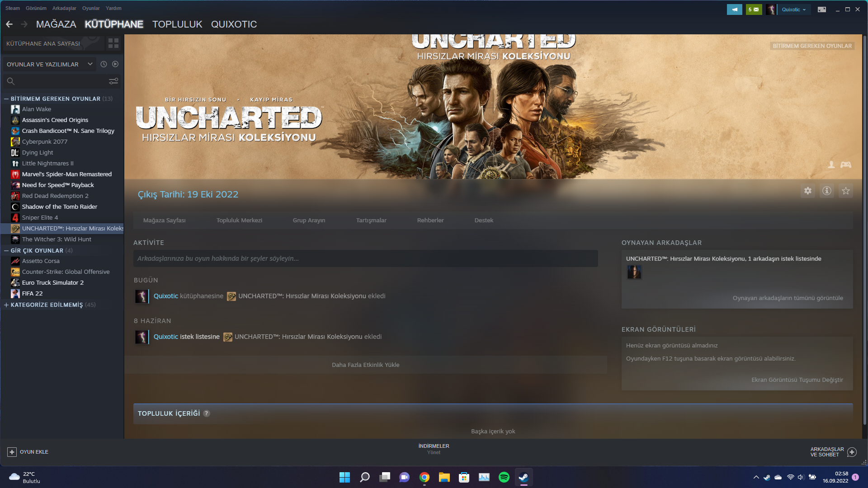Open Mağaza Sayfası link
Image resolution: width=868 pixels, height=488 pixels.
[164, 221]
